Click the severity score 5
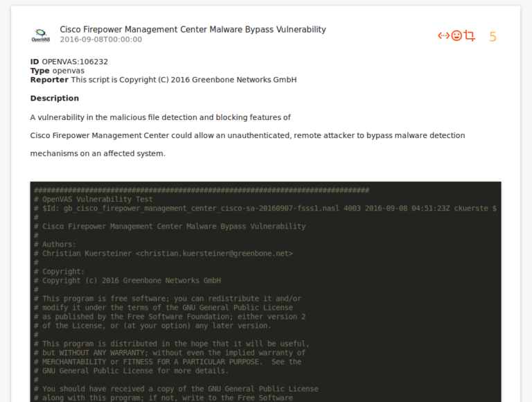This screenshot has width=532, height=402. (x=493, y=37)
